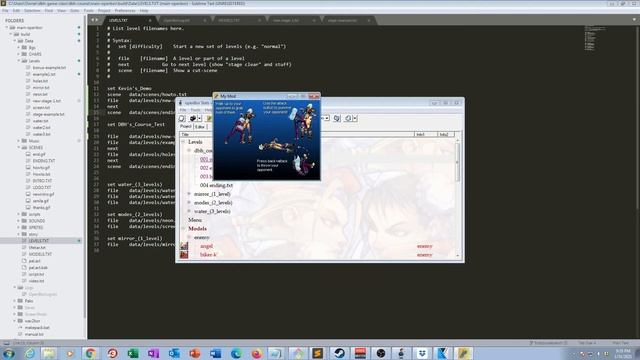Expand mirror_(1_level) set in openBor Stats
The image size is (640, 360).
tap(189, 194)
